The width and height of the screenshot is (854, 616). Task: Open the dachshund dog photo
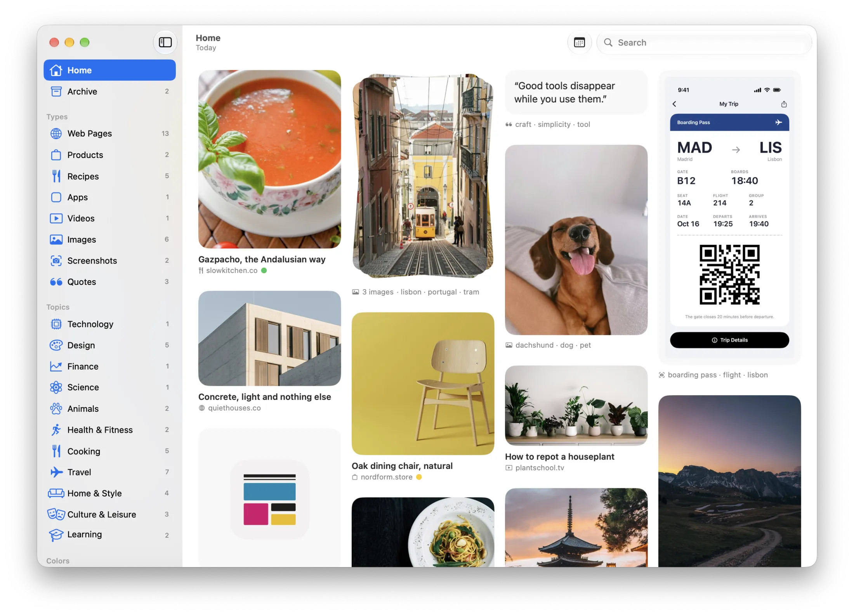[x=576, y=240]
